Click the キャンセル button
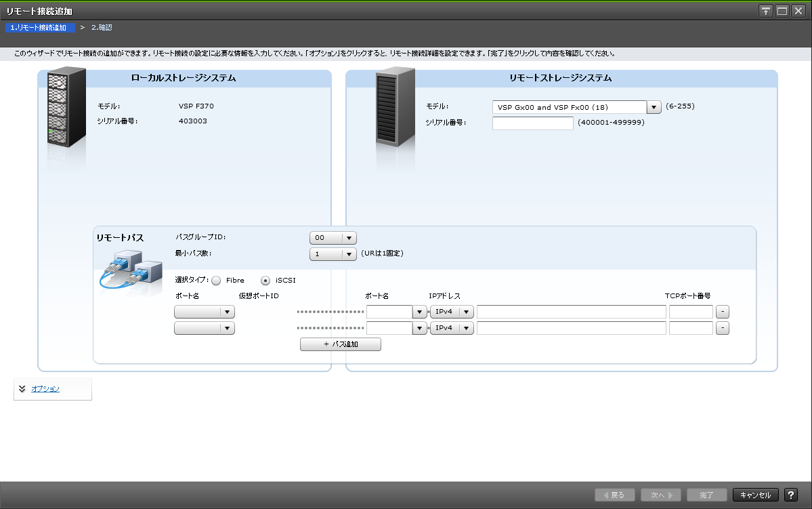Image resolution: width=812 pixels, height=509 pixels. [756, 495]
